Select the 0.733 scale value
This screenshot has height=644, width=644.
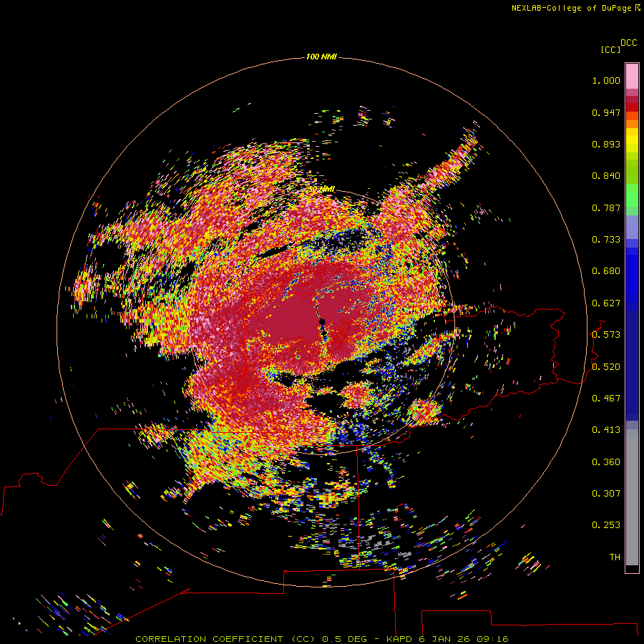[606, 240]
